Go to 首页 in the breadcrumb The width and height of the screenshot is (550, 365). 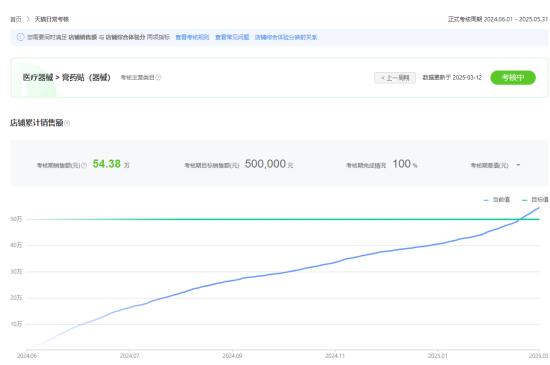coord(16,19)
